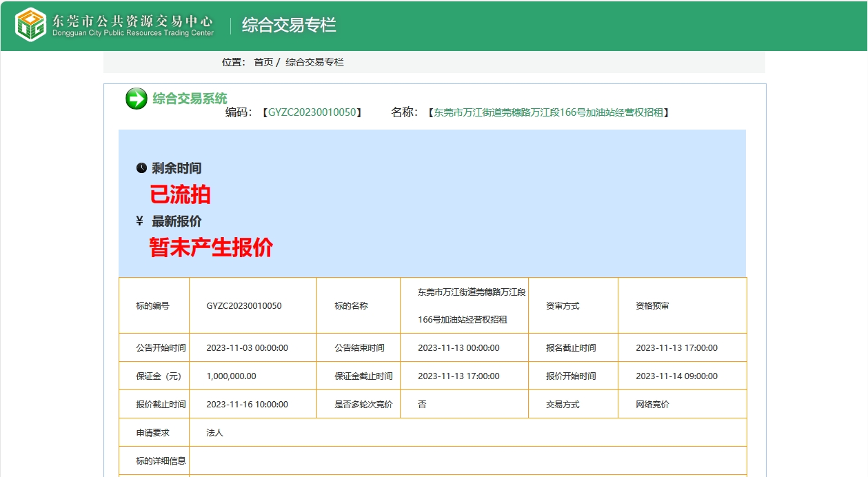Click the 是否多轮次竞价 label cell

click(359, 404)
